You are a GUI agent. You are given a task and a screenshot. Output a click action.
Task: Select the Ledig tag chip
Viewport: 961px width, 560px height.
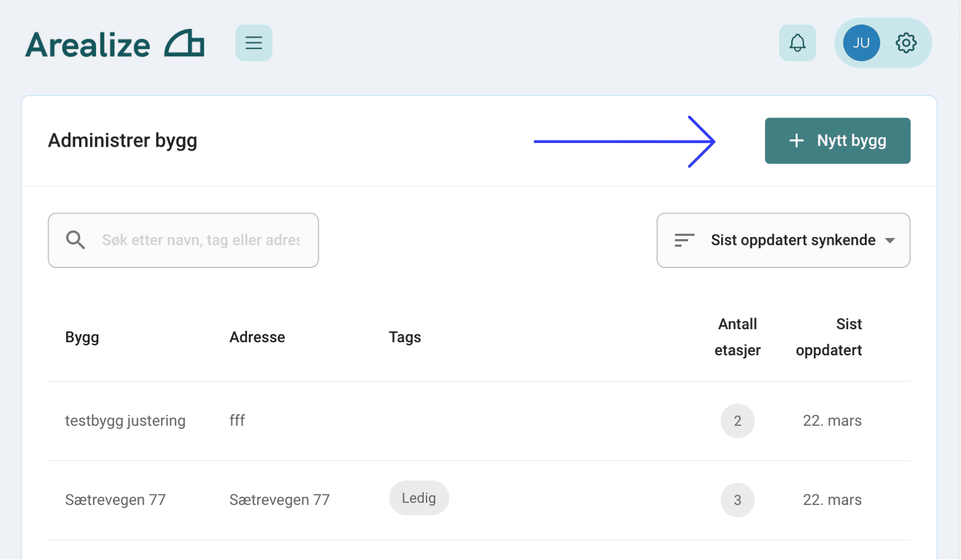[419, 498]
